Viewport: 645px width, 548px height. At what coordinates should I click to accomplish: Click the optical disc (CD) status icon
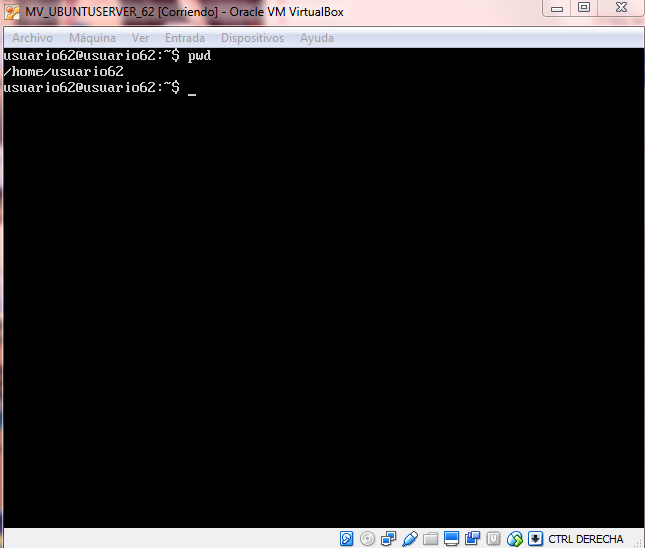[x=367, y=539]
